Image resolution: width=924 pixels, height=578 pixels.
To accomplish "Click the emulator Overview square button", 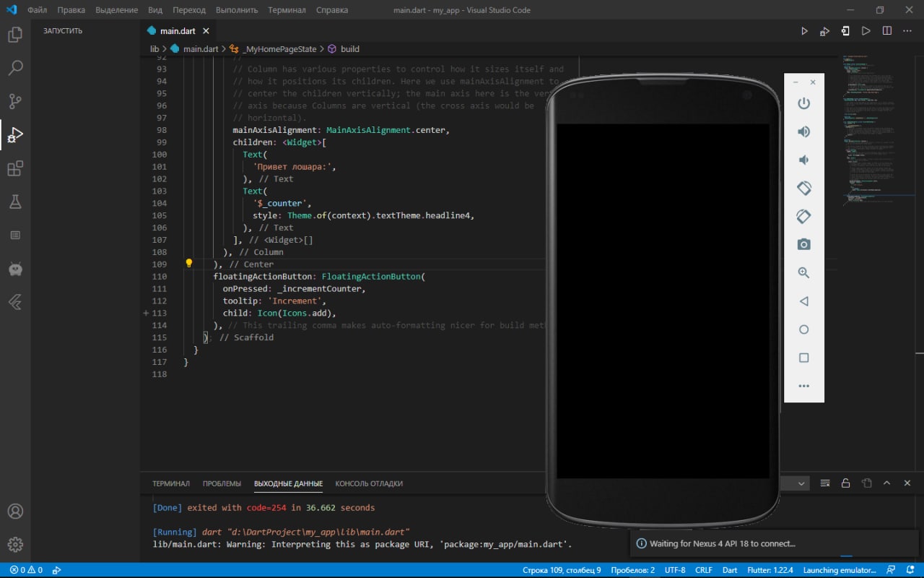I will click(803, 358).
